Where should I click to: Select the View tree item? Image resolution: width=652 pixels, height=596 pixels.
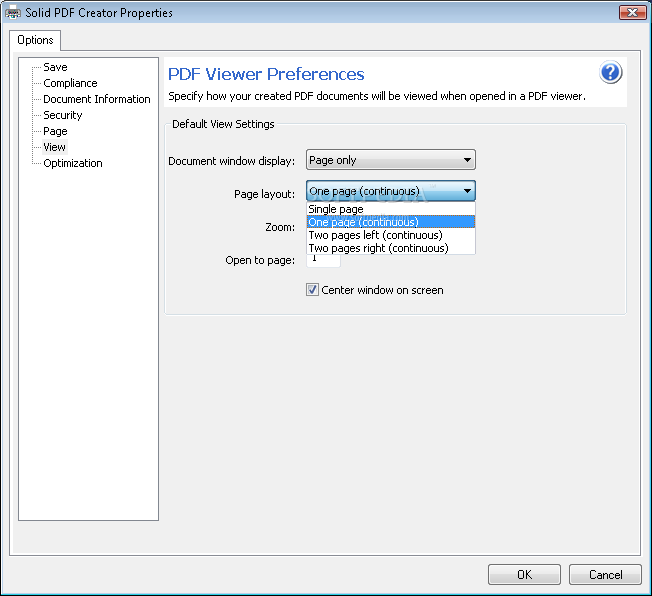(54, 147)
